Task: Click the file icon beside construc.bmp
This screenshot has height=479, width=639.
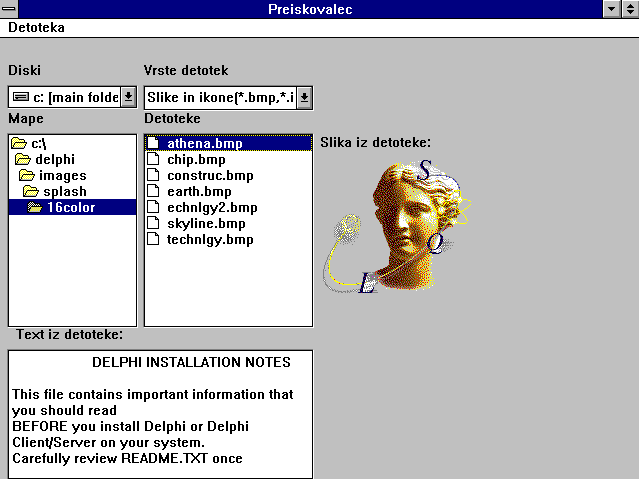Action: (x=153, y=174)
